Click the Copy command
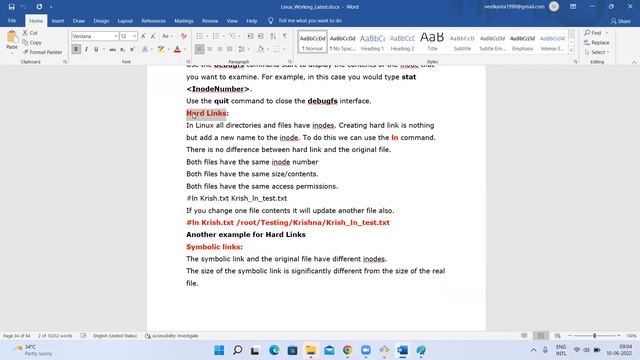 click(32, 42)
